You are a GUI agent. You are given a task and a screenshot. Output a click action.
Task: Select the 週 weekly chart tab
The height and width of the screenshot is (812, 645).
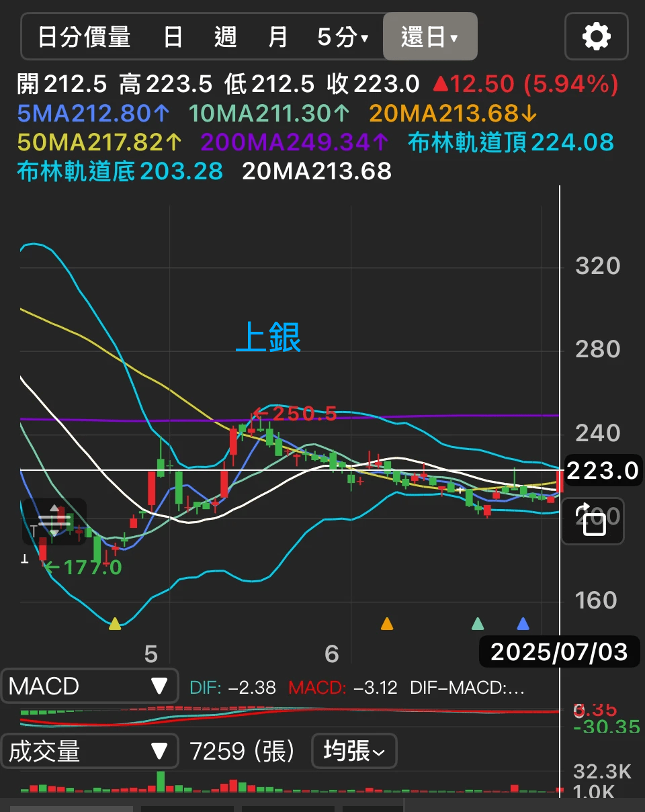click(x=226, y=37)
